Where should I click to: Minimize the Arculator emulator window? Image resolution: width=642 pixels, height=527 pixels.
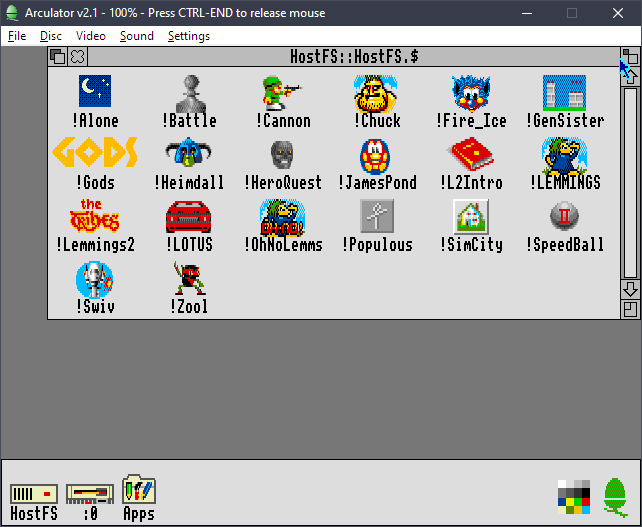[527, 13]
